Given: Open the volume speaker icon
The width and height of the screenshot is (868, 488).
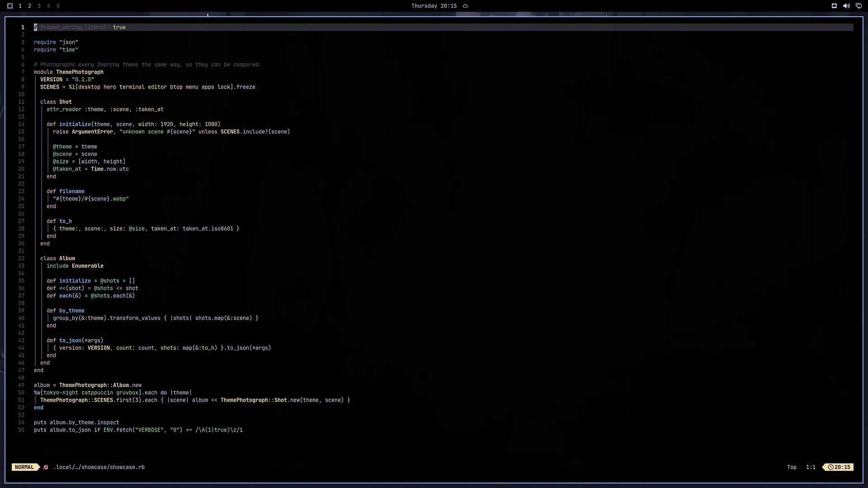Looking at the screenshot, I should [846, 6].
